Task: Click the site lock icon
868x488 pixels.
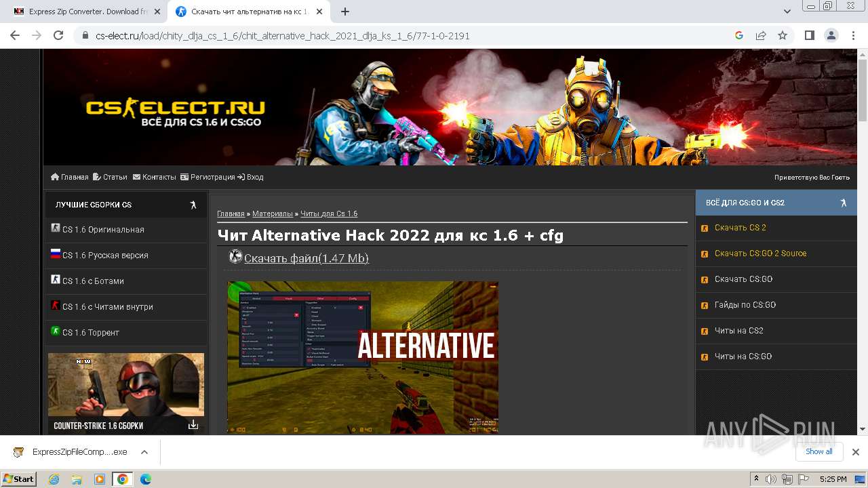Action: click(x=85, y=35)
